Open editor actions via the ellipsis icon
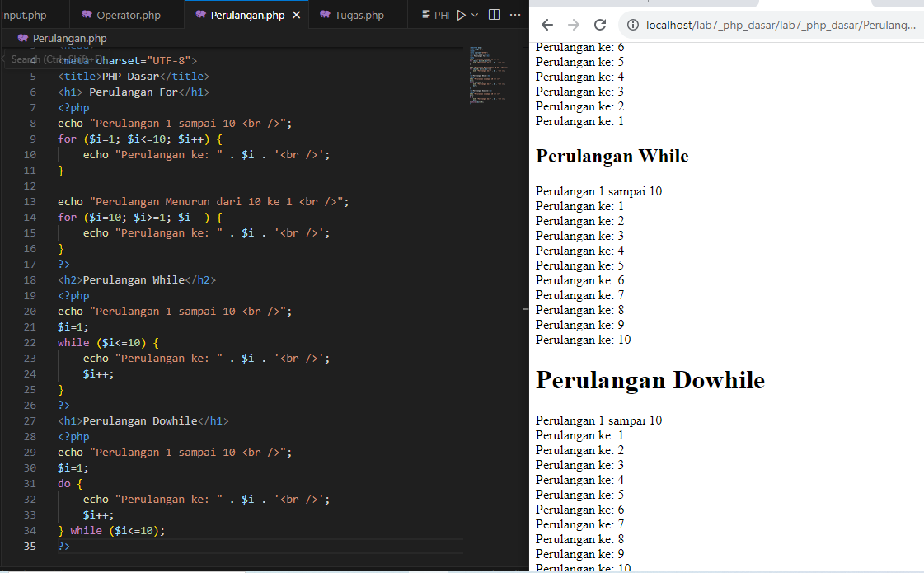This screenshot has width=924, height=573. (x=514, y=14)
